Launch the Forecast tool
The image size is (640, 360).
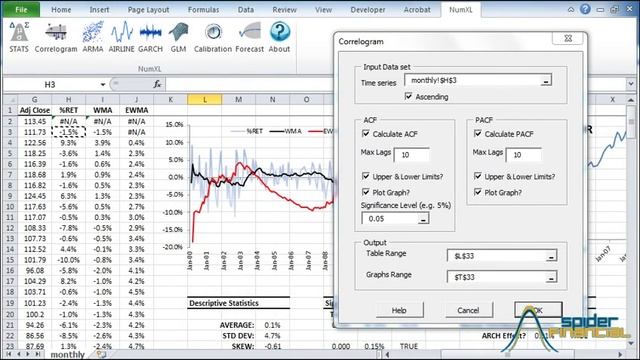249,38
